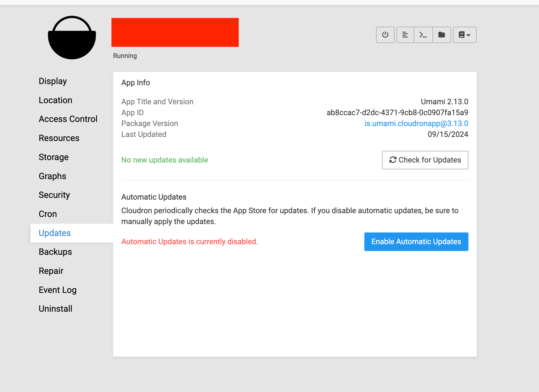Open the terminal console icon
Image resolution: width=539 pixels, height=392 pixels.
(x=423, y=35)
